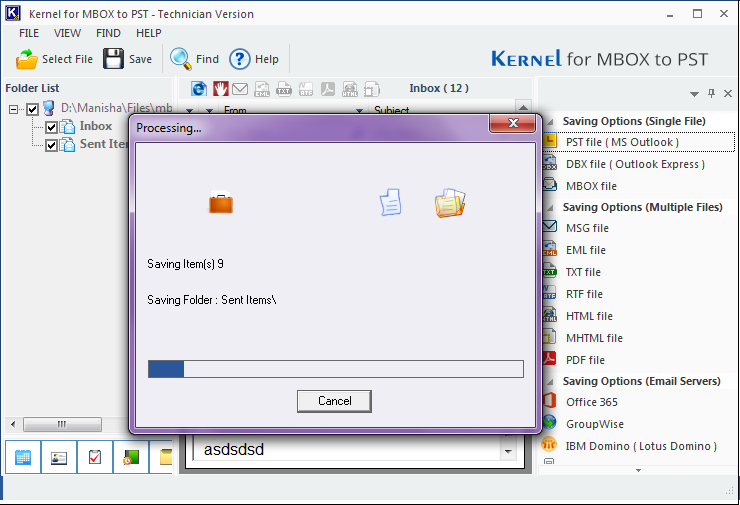Choose GroupWise email server option

(595, 424)
